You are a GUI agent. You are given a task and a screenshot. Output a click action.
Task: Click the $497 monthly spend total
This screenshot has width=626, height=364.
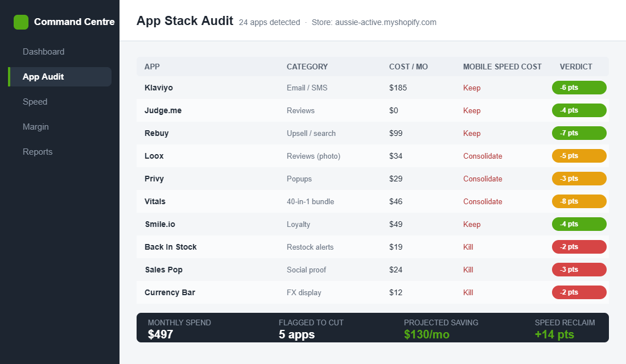pos(160,334)
